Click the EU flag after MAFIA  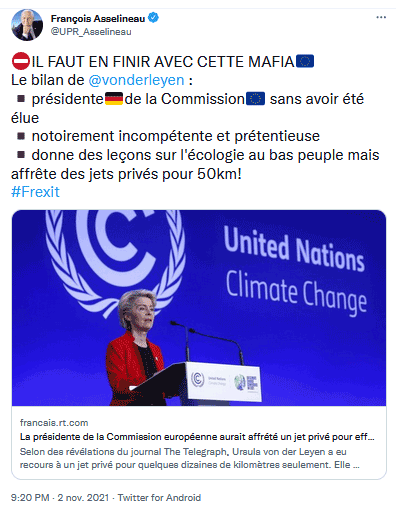point(305,62)
